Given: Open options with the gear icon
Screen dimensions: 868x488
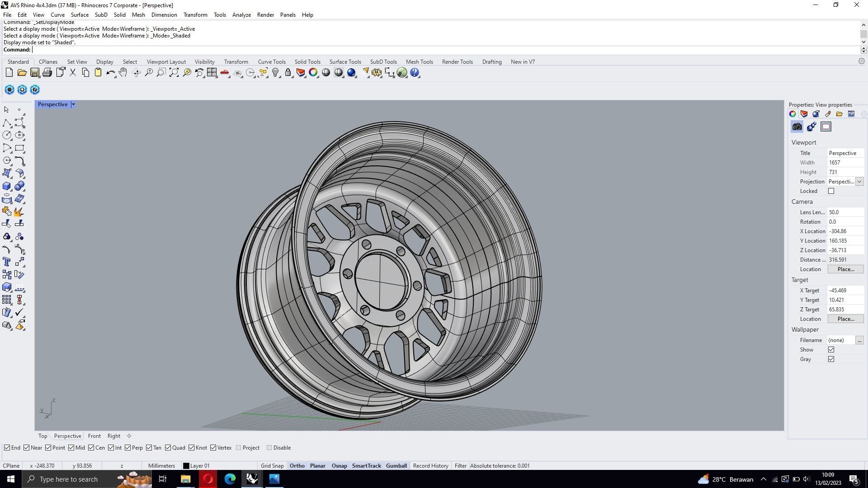Looking at the screenshot, I should 377,72.
